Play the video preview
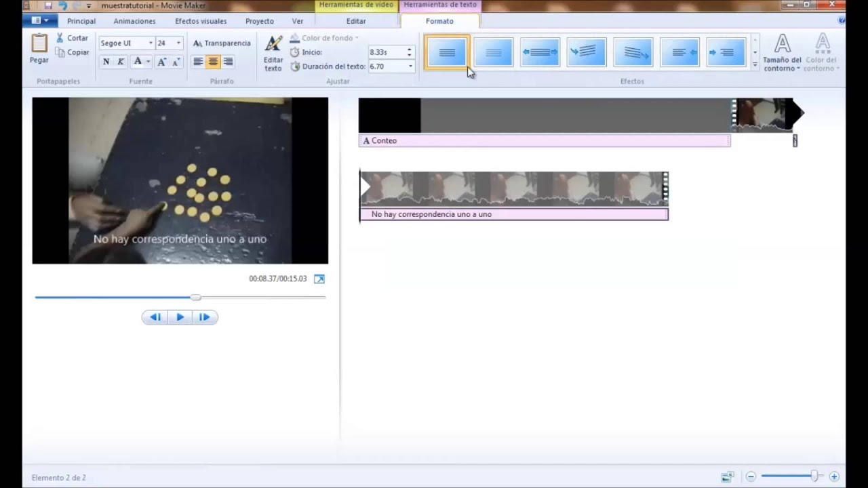This screenshot has width=868, height=488. pos(180,317)
